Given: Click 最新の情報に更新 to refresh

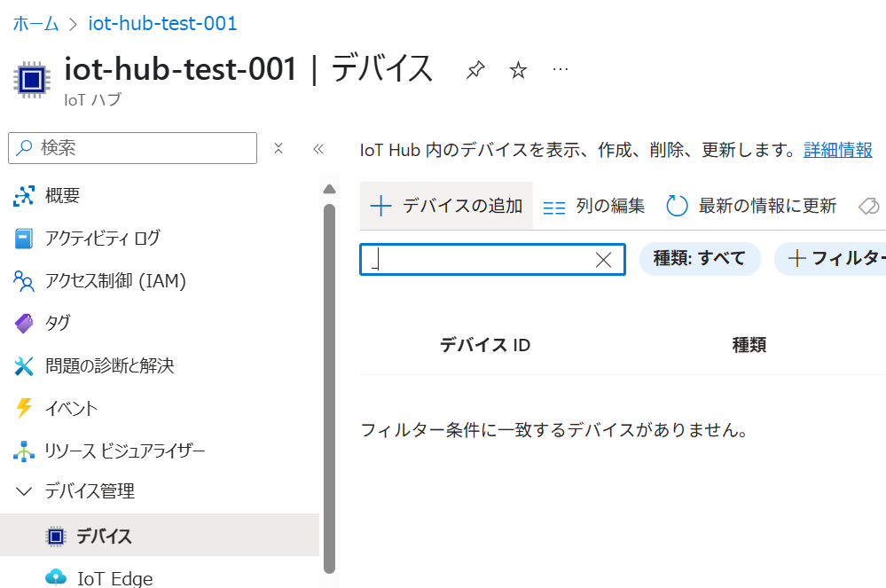Looking at the screenshot, I should coord(751,206).
